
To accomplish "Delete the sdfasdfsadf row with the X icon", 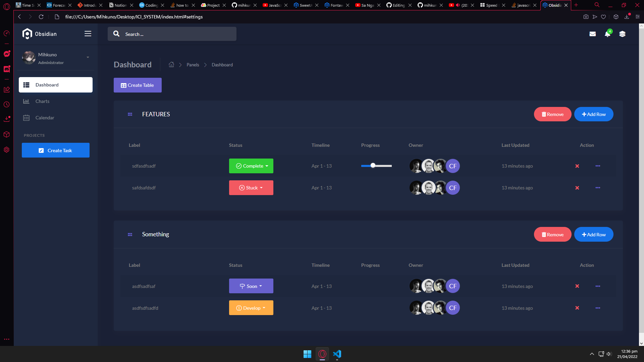I will tap(577, 166).
